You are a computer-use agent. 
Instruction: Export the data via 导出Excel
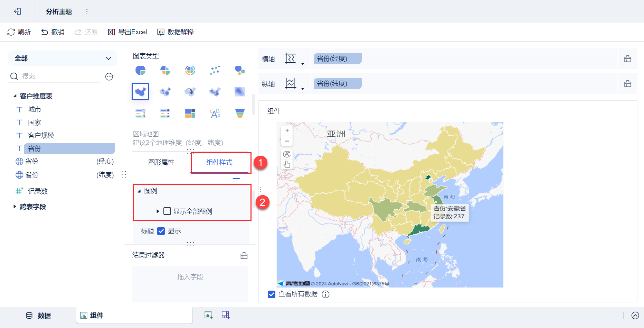tap(127, 32)
